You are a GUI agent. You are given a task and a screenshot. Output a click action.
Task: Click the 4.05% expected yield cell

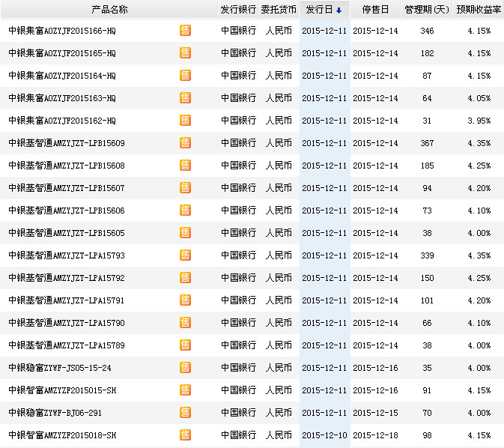pyautogui.click(x=479, y=98)
